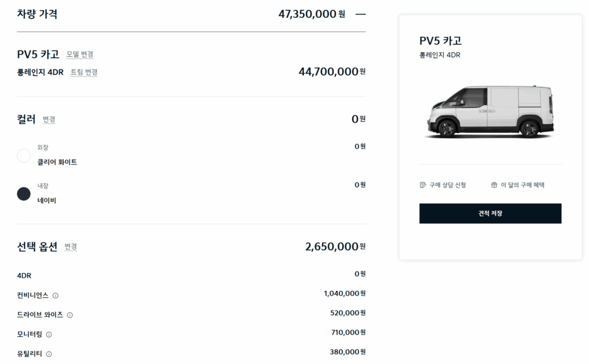Image resolution: width=589 pixels, height=364 pixels.
Task: Click the 이 달의 구매 혜택 gift icon
Action: (x=494, y=185)
